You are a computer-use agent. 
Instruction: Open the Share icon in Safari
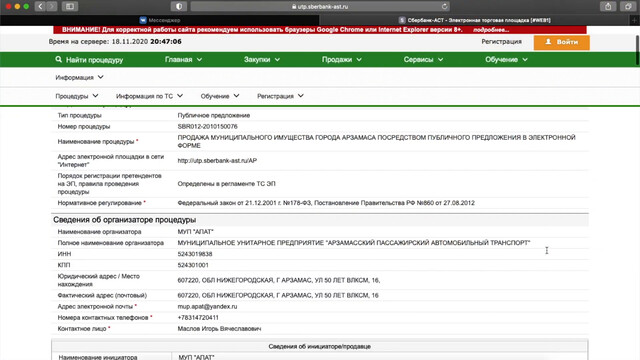pos(608,7)
